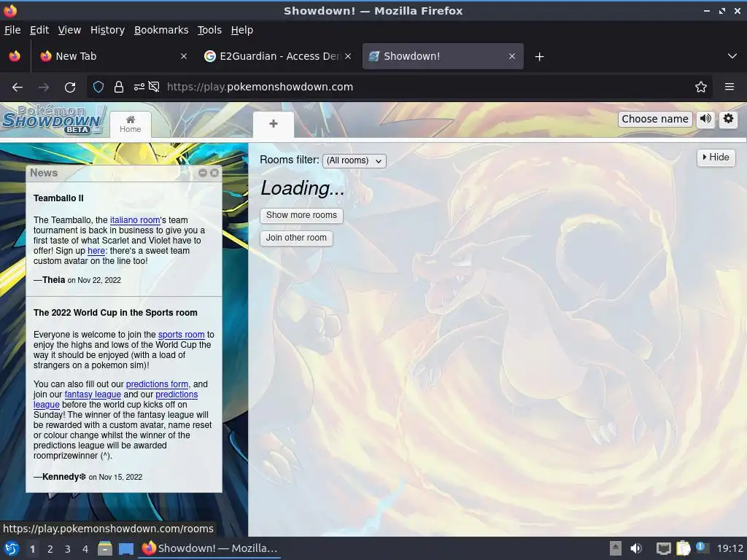The image size is (747, 560).
Task: Click the Choose name button
Action: tap(655, 119)
